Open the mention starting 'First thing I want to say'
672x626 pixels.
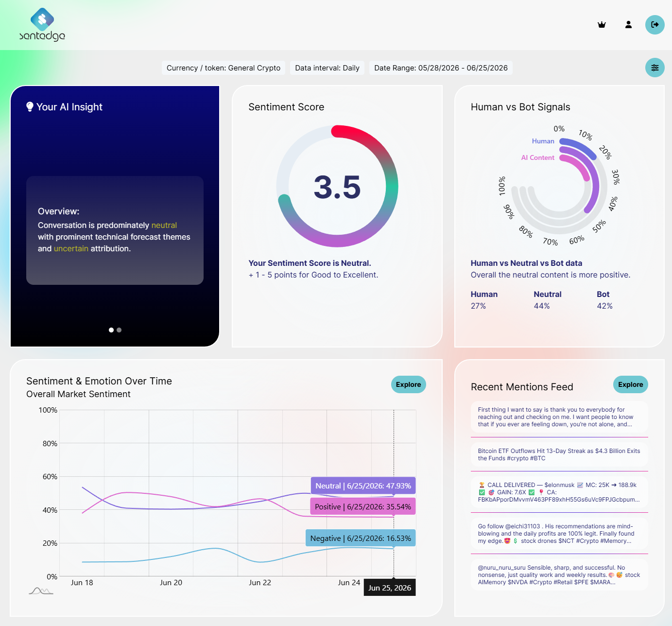point(559,417)
